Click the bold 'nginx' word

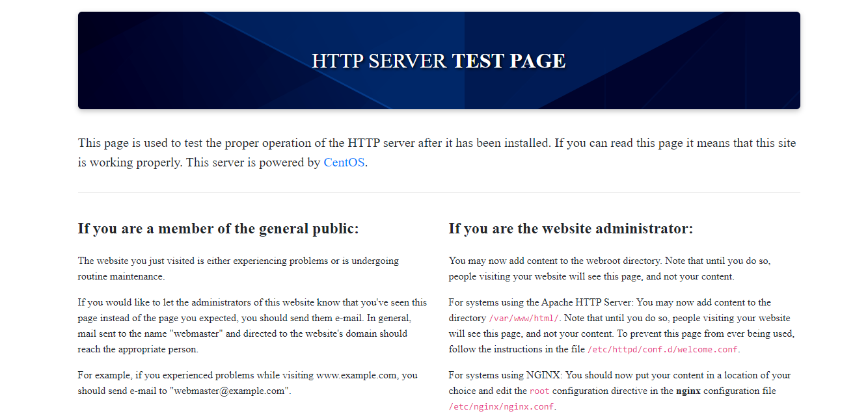[x=688, y=391]
